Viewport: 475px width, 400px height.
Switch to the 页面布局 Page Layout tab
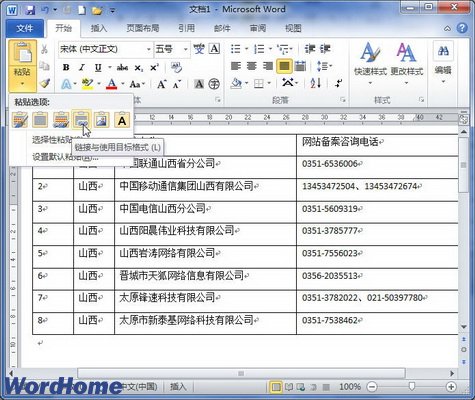pos(143,28)
